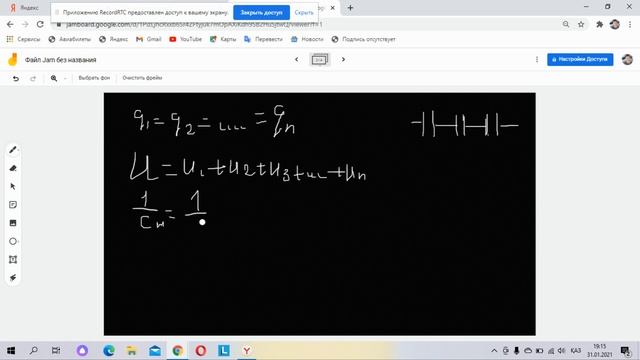Click Закрыть доступ to stop sharing
This screenshot has height=360, width=640.
(261, 13)
